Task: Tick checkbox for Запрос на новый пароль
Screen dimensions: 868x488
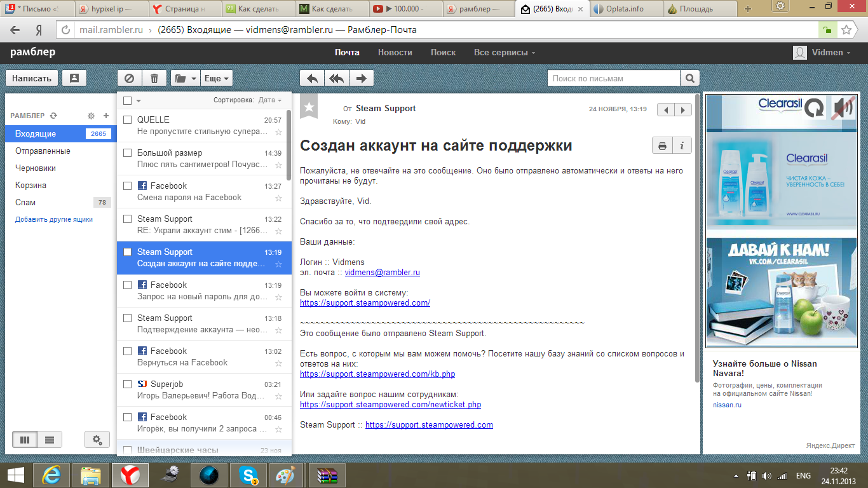Action: 127,285
